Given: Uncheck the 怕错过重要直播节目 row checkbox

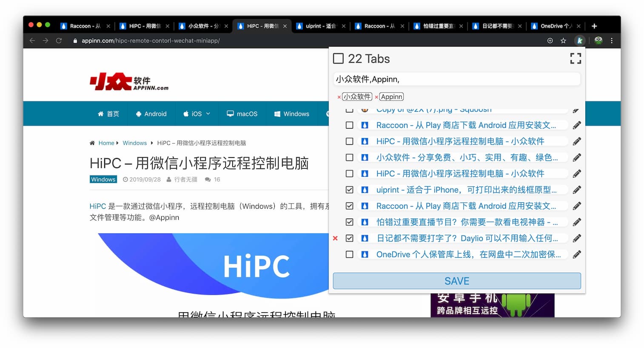Looking at the screenshot, I should 349,222.
